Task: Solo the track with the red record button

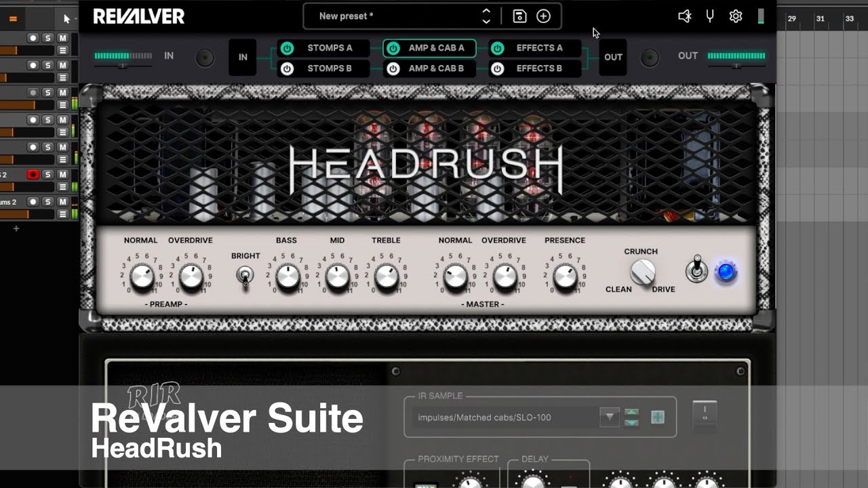Action: click(48, 174)
